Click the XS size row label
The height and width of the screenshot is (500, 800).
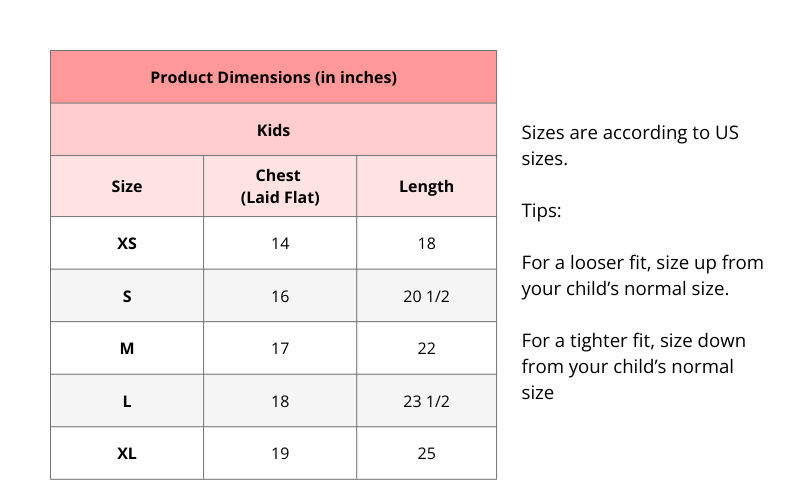[x=127, y=243]
